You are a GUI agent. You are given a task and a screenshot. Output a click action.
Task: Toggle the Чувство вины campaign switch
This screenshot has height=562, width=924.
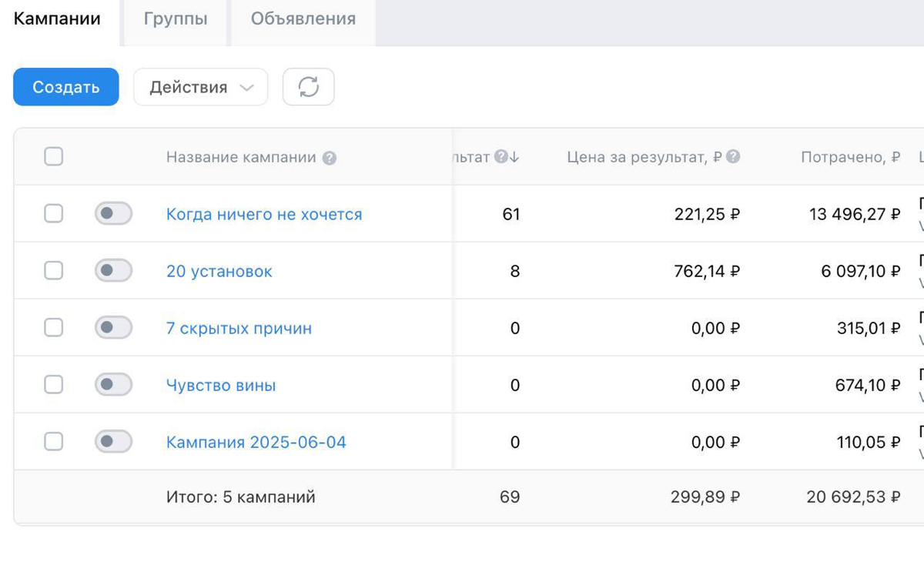click(x=113, y=384)
